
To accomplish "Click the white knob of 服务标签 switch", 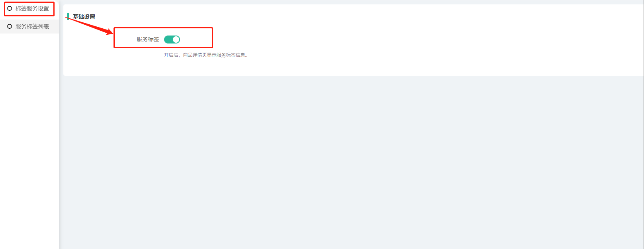I will (x=176, y=40).
